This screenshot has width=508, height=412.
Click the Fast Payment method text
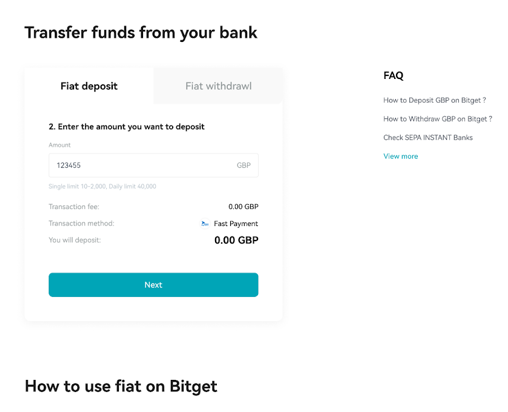tap(236, 224)
